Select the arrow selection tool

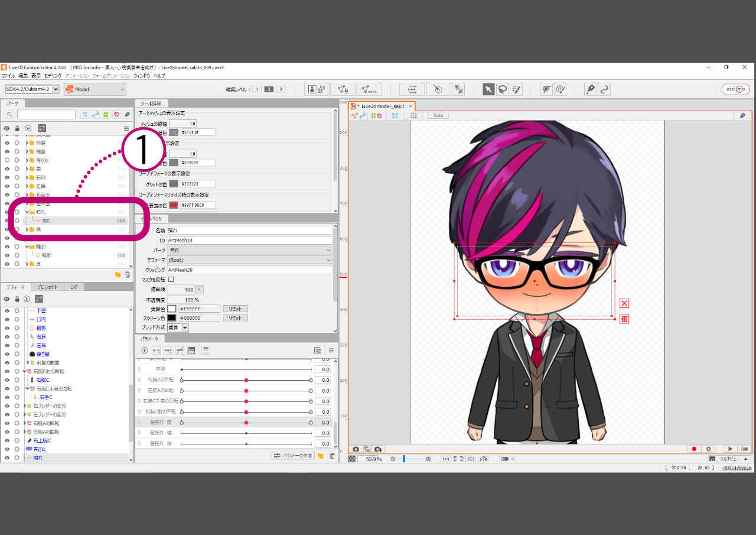488,89
